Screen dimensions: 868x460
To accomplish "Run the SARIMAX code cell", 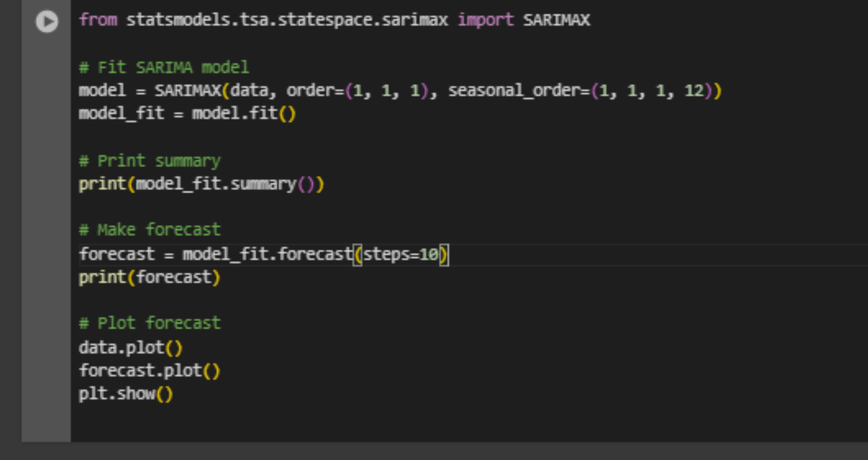I will 47,21.
